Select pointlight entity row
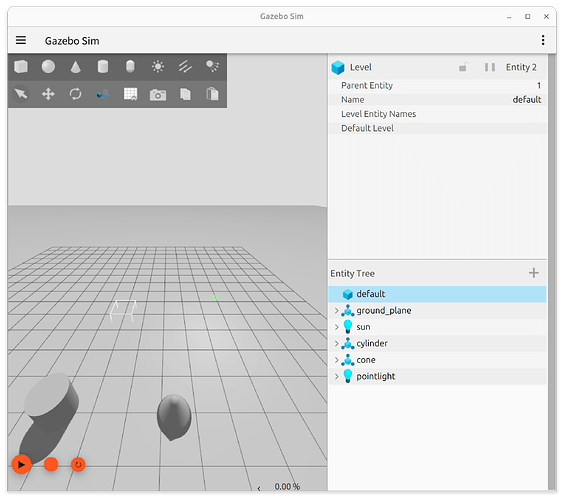Image resolution: width=564 pixels, height=500 pixels. pyautogui.click(x=437, y=376)
